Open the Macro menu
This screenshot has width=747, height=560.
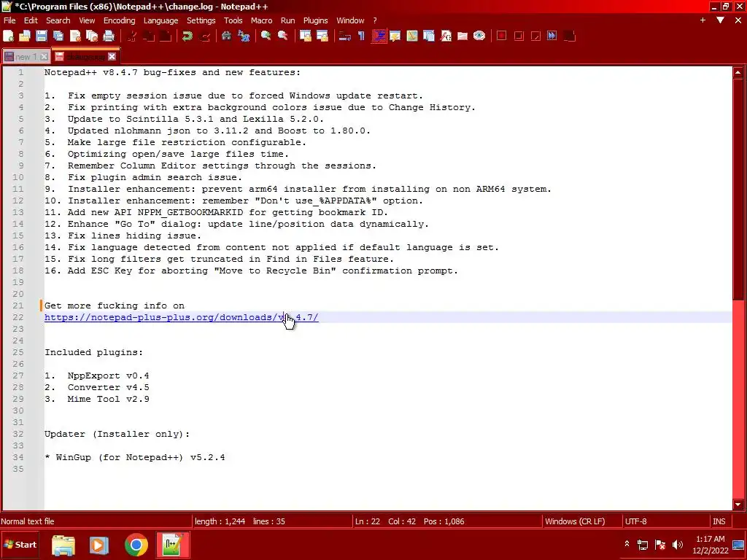click(262, 20)
